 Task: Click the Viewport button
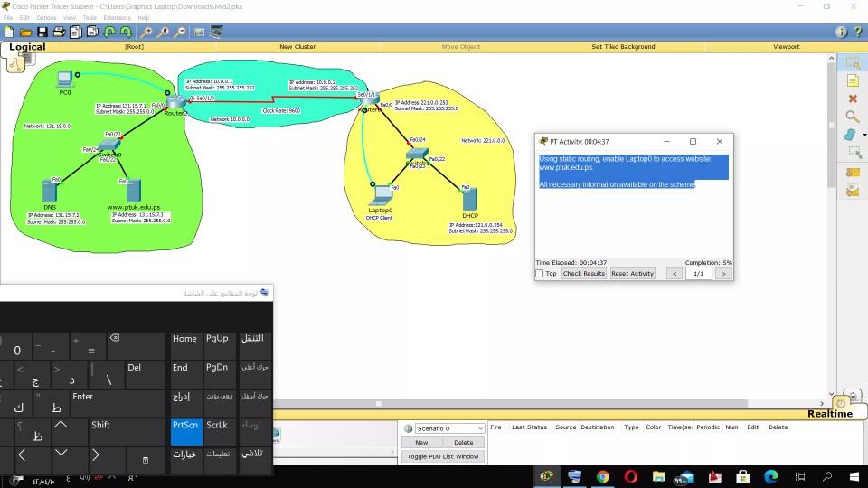click(786, 46)
